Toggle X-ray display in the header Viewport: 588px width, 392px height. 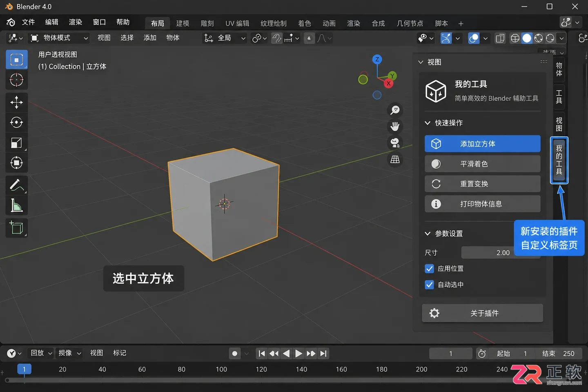pos(500,38)
